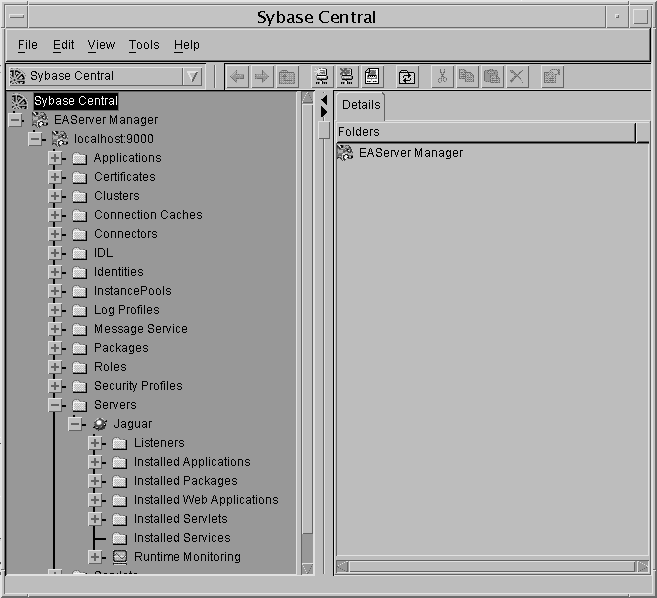Image resolution: width=657 pixels, height=598 pixels.
Task: Switch to the Details tab
Action: tap(361, 105)
